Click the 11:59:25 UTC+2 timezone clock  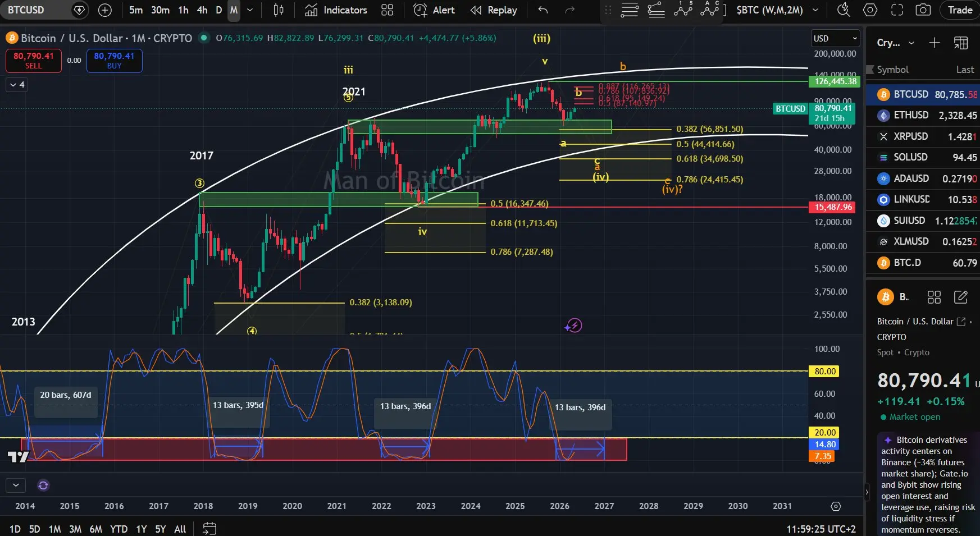[x=821, y=529]
